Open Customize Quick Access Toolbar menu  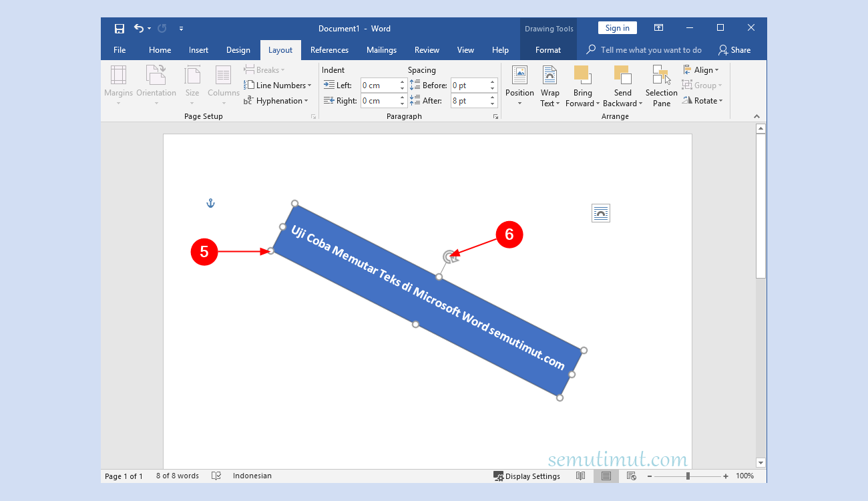[181, 29]
